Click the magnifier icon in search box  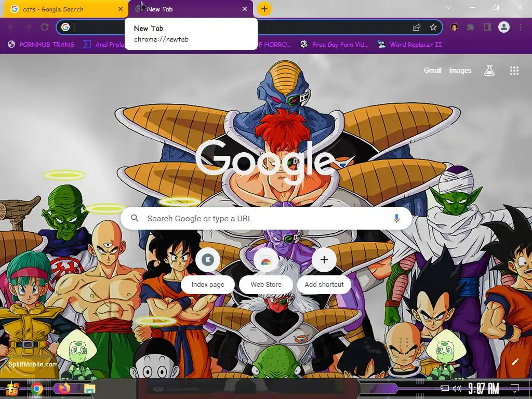pos(135,218)
